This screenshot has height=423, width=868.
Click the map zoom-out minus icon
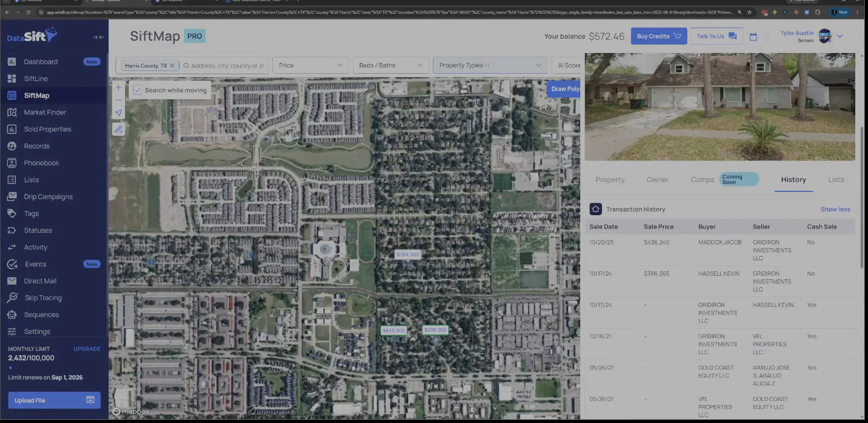point(119,100)
